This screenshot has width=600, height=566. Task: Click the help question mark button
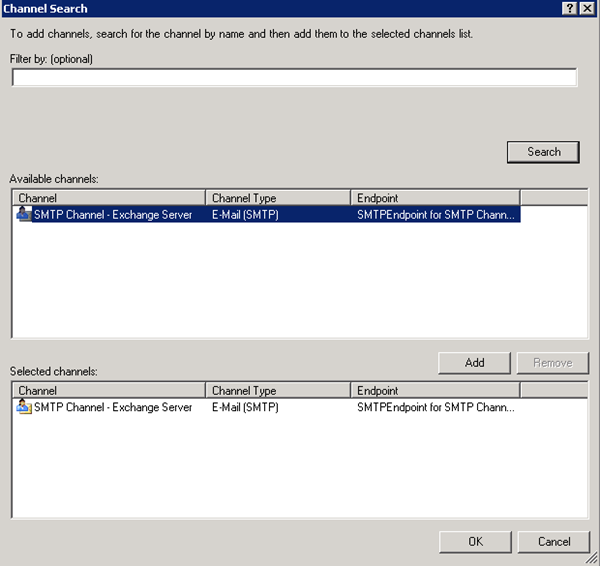[569, 8]
